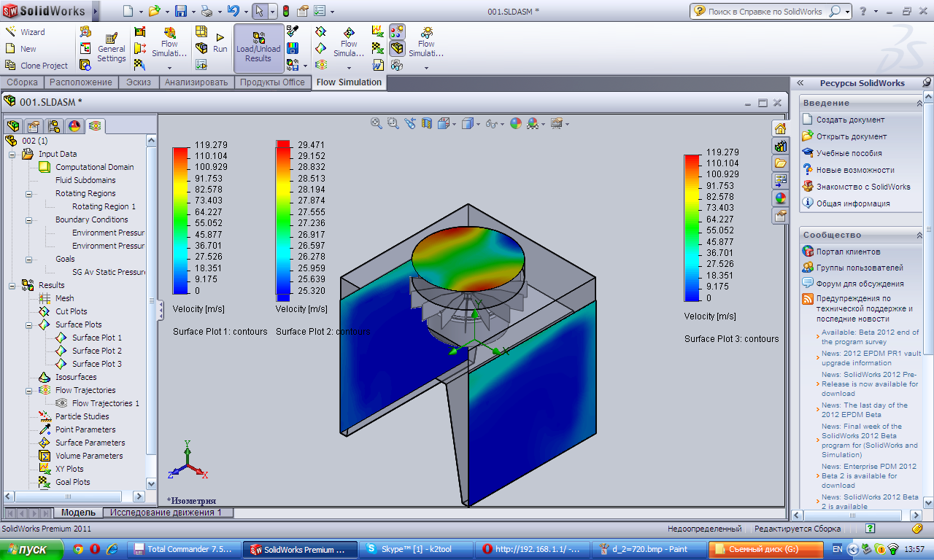Collapse the Input Data tree node
Image resolution: width=934 pixels, height=560 pixels.
12,154
